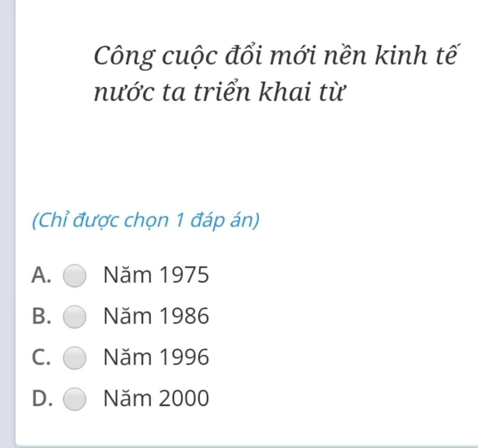Click the "Năm 2000" answer label
The height and width of the screenshot is (448, 478).
[x=156, y=399]
